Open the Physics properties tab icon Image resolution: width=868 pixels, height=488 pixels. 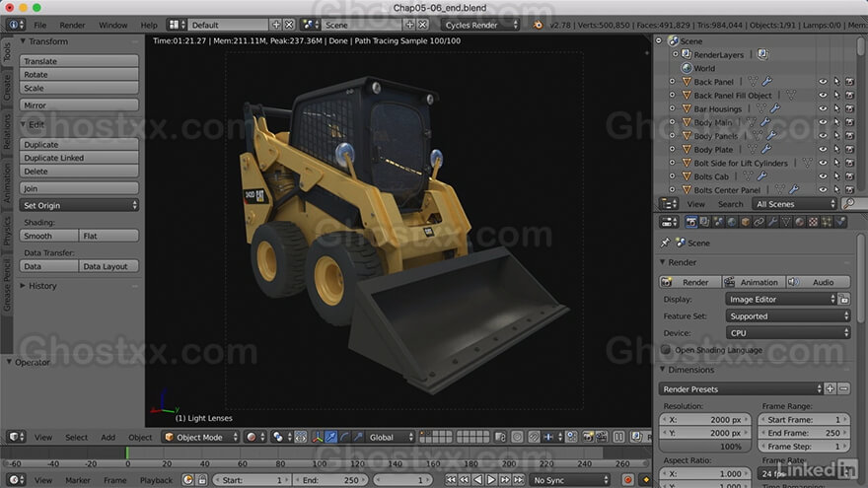point(840,222)
